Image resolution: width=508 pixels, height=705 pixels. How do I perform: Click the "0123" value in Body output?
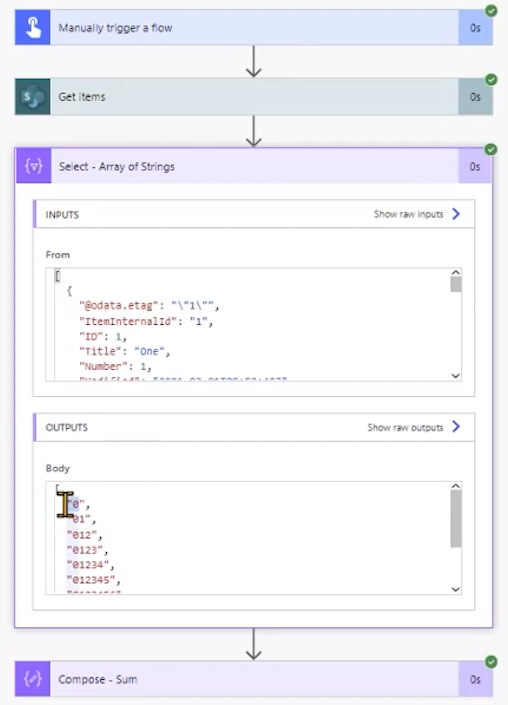(x=85, y=550)
